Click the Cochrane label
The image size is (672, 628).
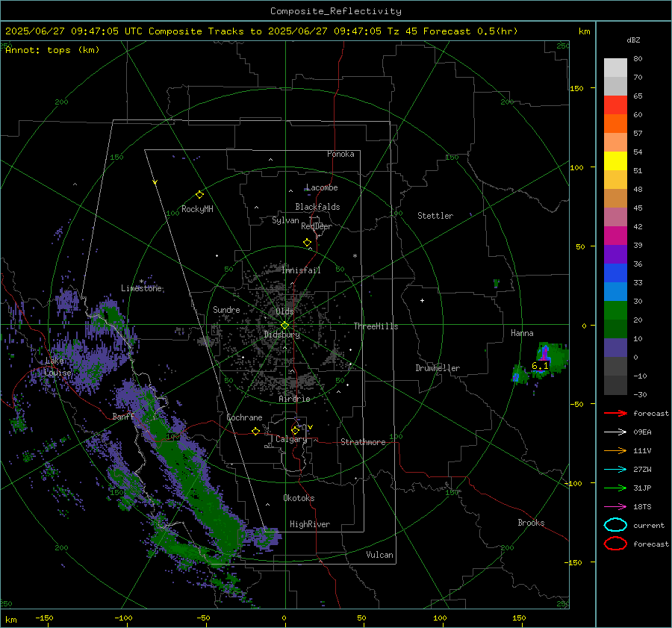coord(244,417)
